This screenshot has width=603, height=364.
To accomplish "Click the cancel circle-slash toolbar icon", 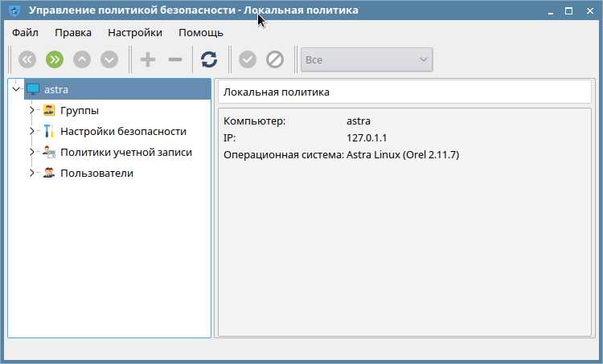I will 275,59.
